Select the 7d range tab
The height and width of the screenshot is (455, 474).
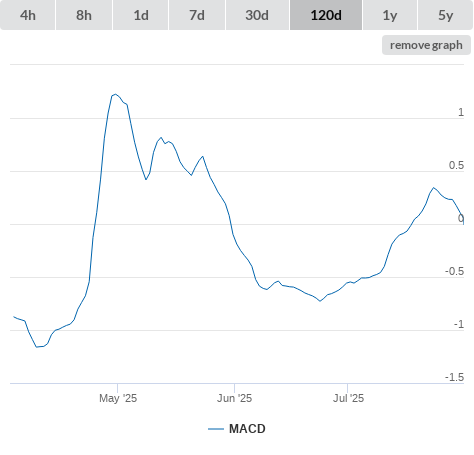[197, 15]
